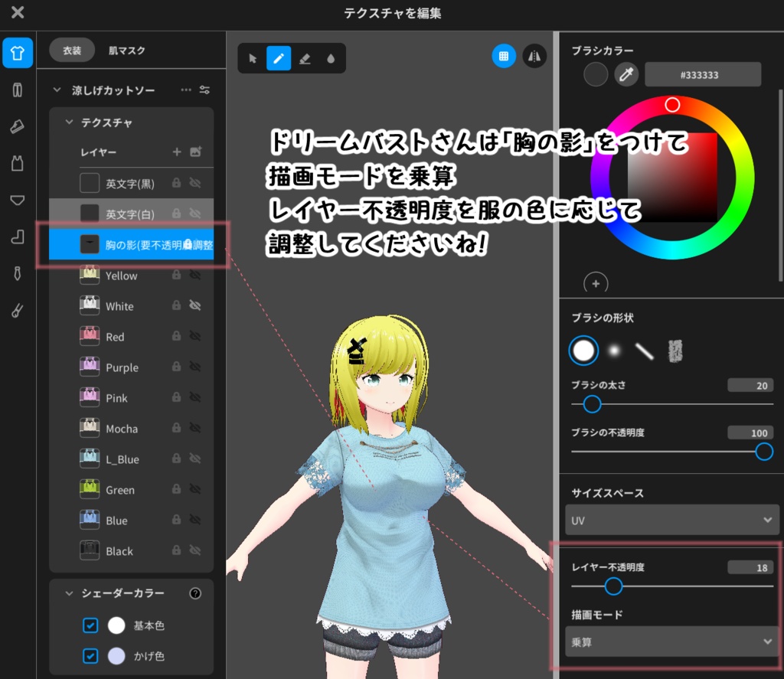Uncheck the 基本色 shader color checkbox

[90, 625]
